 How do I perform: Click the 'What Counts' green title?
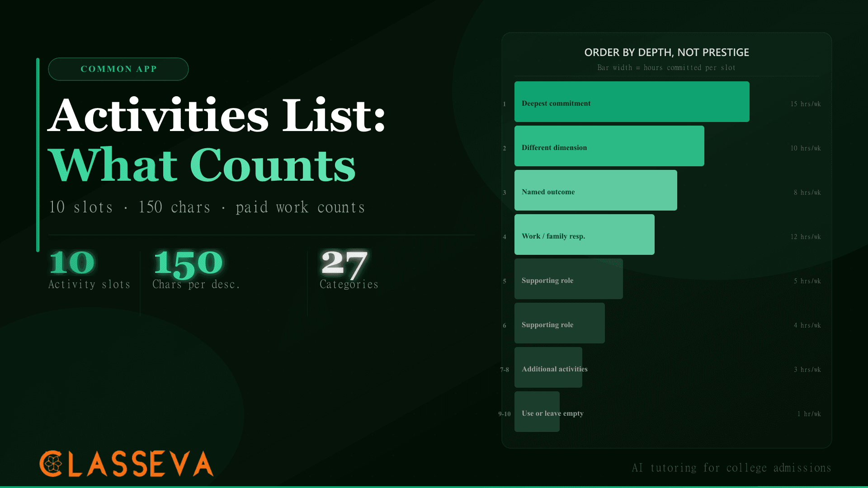point(202,165)
